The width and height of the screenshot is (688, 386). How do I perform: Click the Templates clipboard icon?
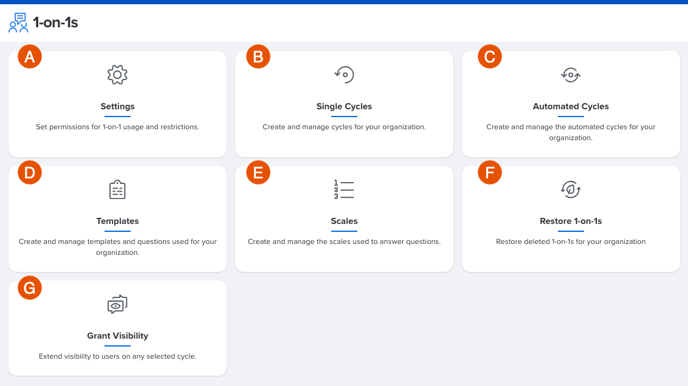click(x=117, y=189)
